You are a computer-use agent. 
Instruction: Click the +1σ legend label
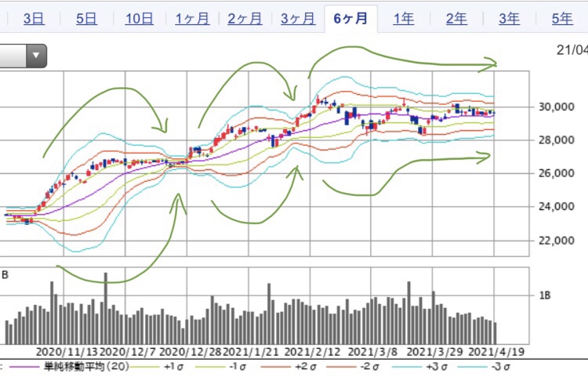(173, 367)
